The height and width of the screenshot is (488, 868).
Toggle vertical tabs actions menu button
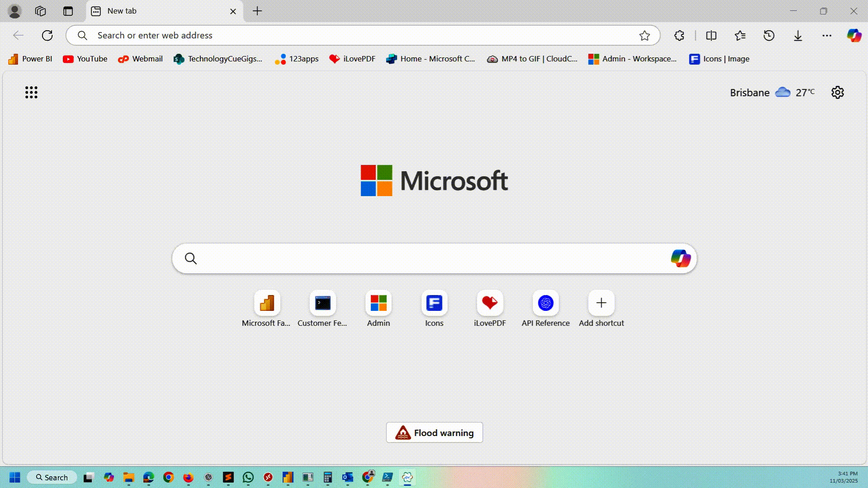(x=68, y=11)
